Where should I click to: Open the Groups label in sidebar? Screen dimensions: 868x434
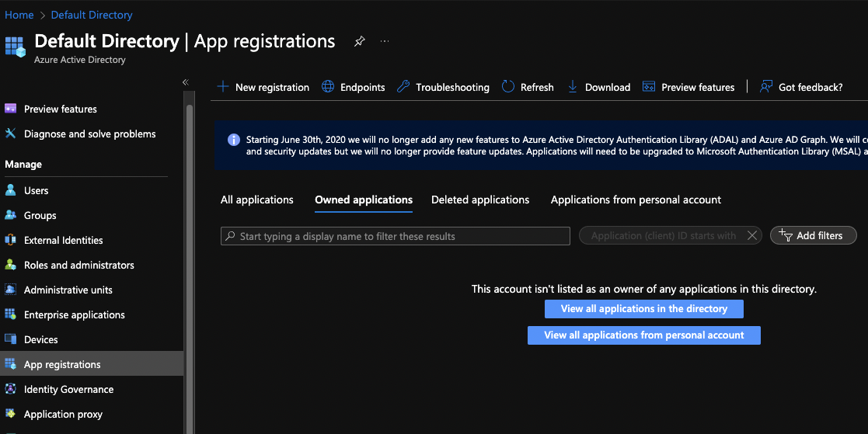tap(40, 215)
